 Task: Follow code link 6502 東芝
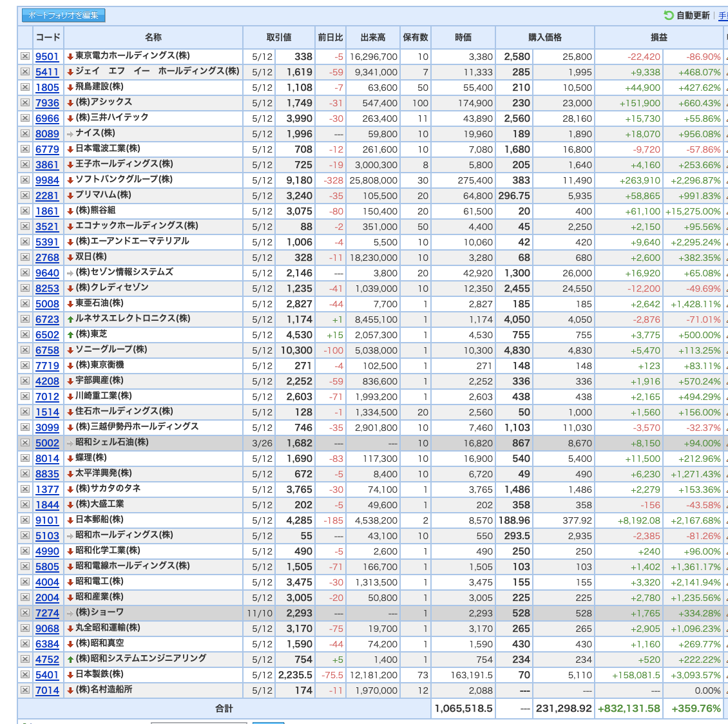pos(48,334)
